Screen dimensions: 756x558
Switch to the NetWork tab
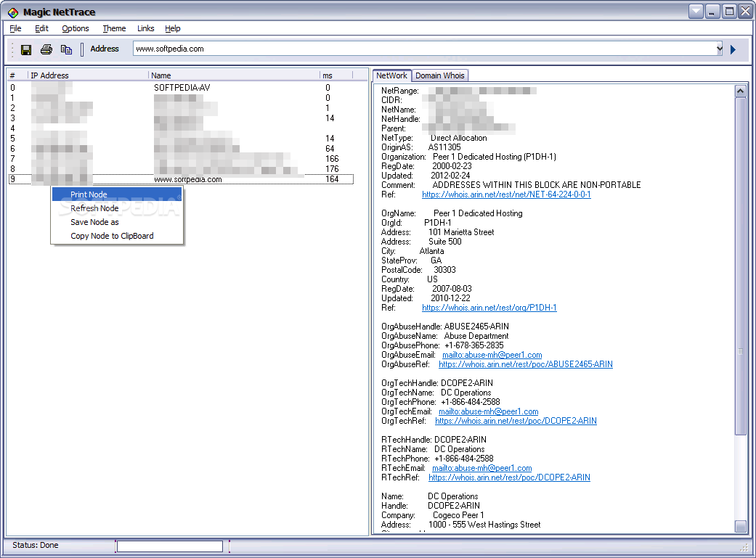coord(391,75)
